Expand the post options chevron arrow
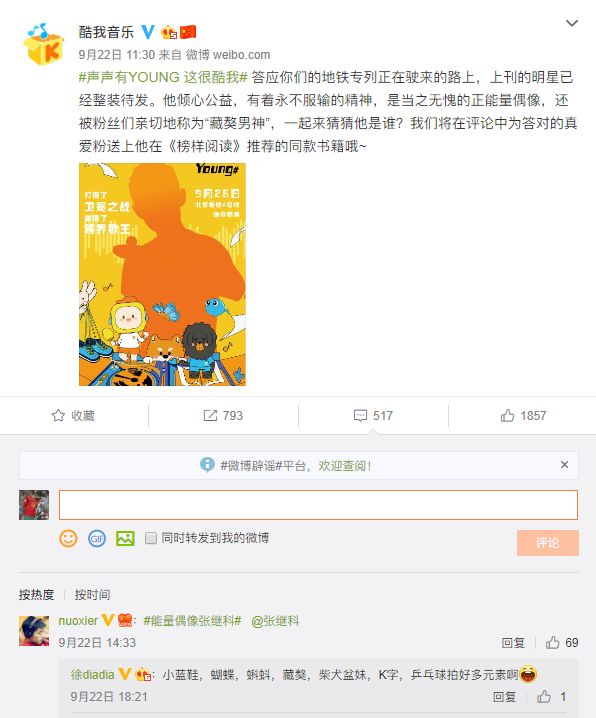596x718 pixels. 572,23
